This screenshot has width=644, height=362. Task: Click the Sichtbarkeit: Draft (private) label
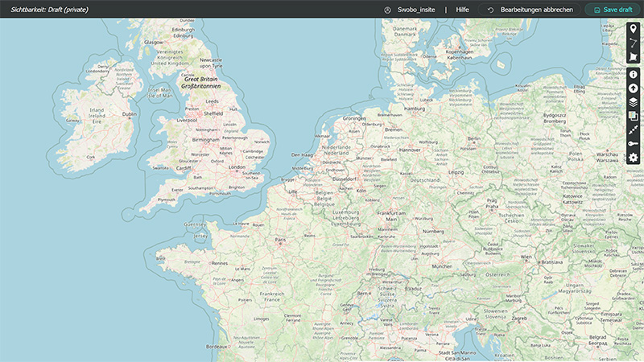49,10
